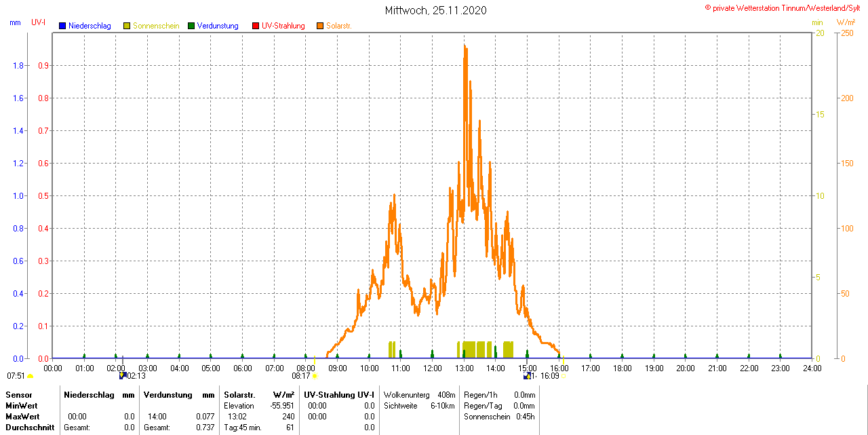Screen dimensions: 868x435
Task: Click the UV-I axis unit header
Action: pyautogui.click(x=39, y=22)
